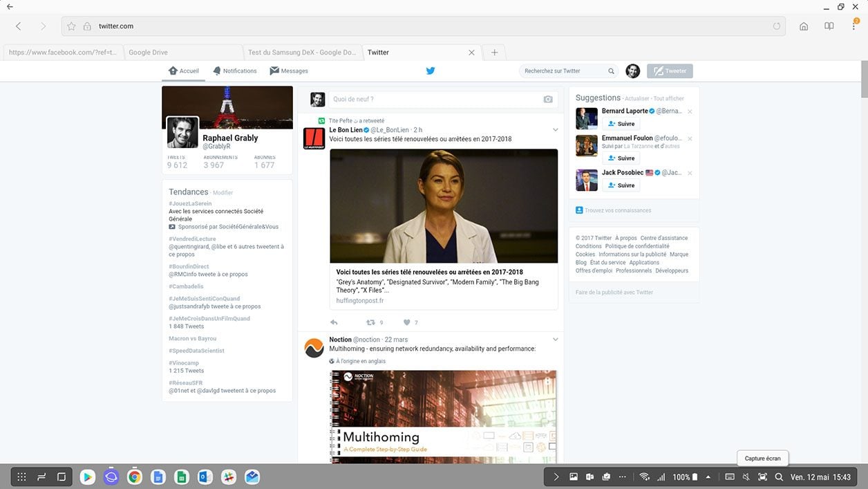The height and width of the screenshot is (489, 868).
Task: Retweet the Le Bon Lien tweet
Action: click(370, 322)
